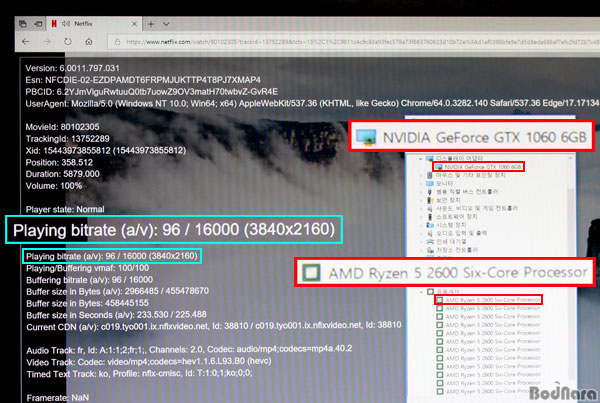Click the 'Video Track: Codec' hevc line
Screen dimensions: 600x403
click(x=149, y=362)
